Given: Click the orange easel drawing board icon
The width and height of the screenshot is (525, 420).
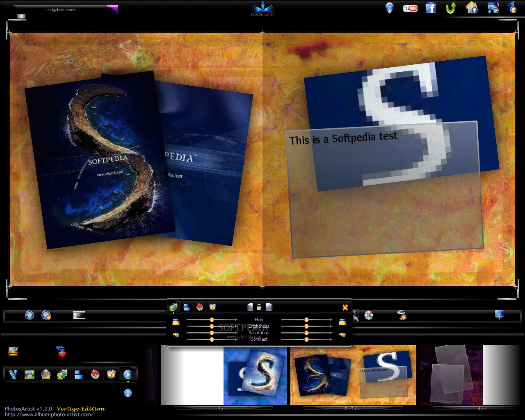Looking at the screenshot, I should [x=13, y=352].
